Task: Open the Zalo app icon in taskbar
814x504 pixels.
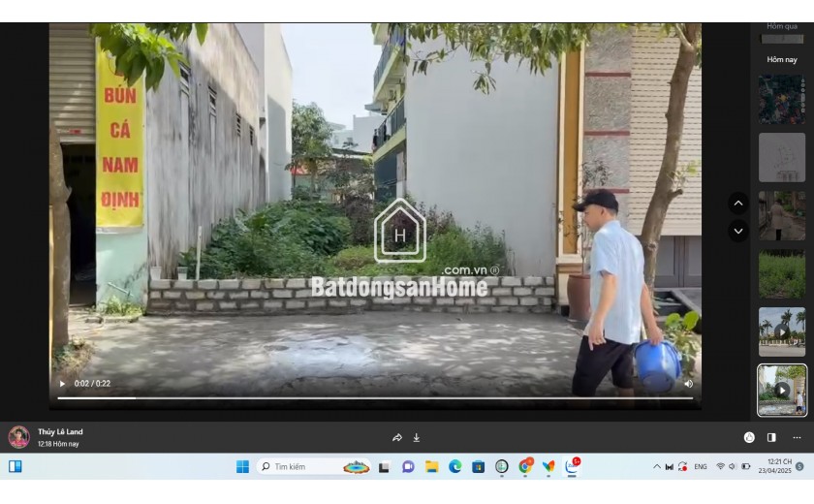Action: [572, 466]
